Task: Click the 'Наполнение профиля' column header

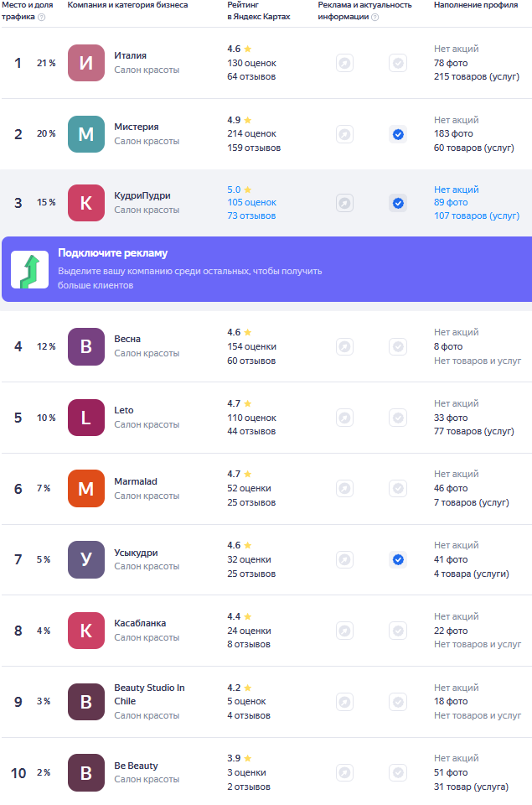Action: click(x=476, y=5)
